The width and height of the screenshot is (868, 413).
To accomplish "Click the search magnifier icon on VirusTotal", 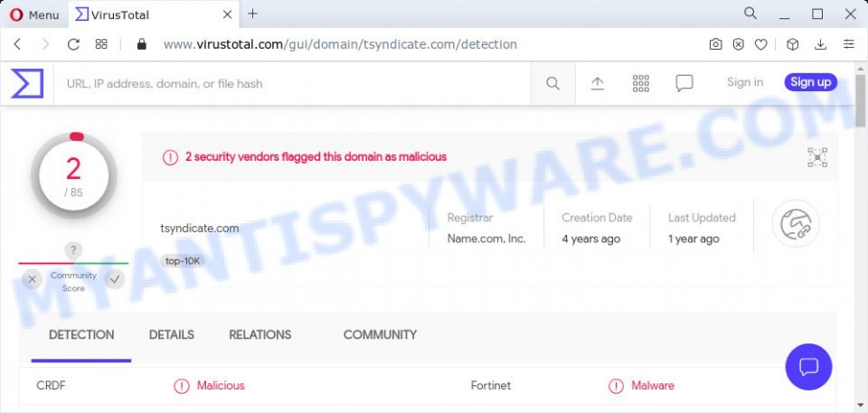I will coord(552,84).
